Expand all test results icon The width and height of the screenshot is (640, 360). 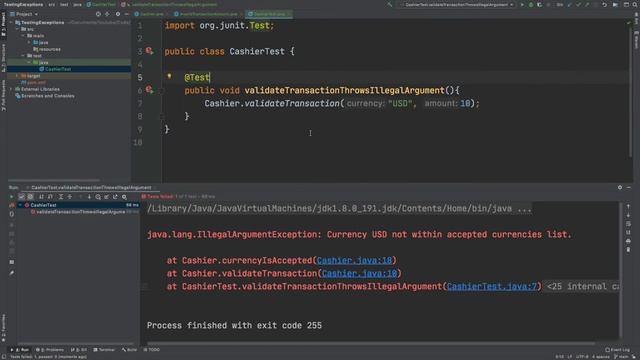click(x=61, y=197)
